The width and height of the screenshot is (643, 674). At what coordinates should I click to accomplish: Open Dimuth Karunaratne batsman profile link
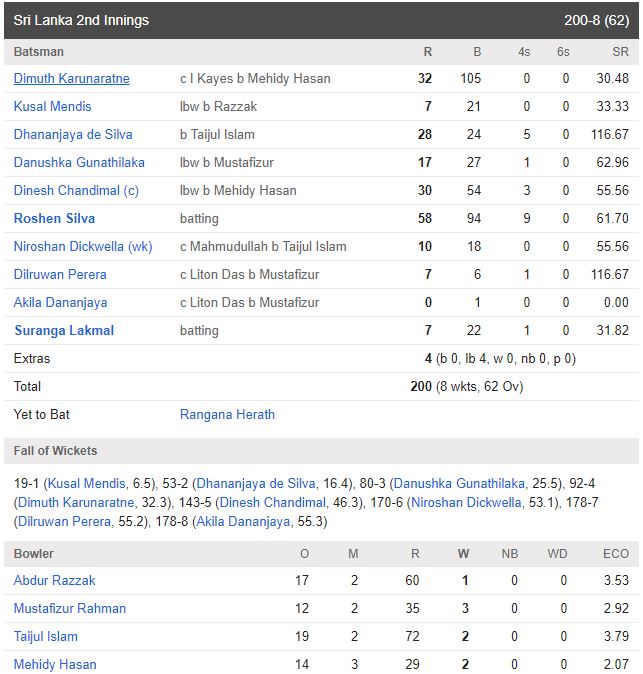pyautogui.click(x=71, y=79)
